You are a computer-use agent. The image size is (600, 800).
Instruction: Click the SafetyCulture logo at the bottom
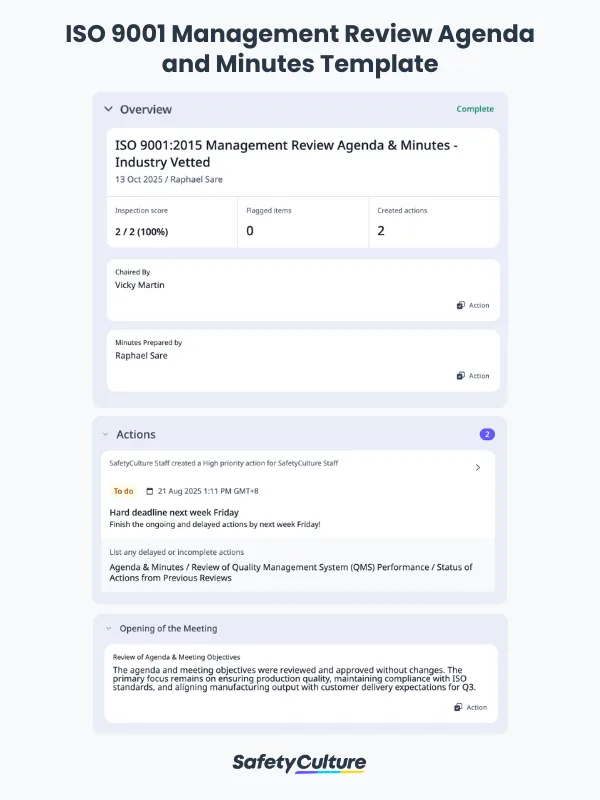coord(300,763)
